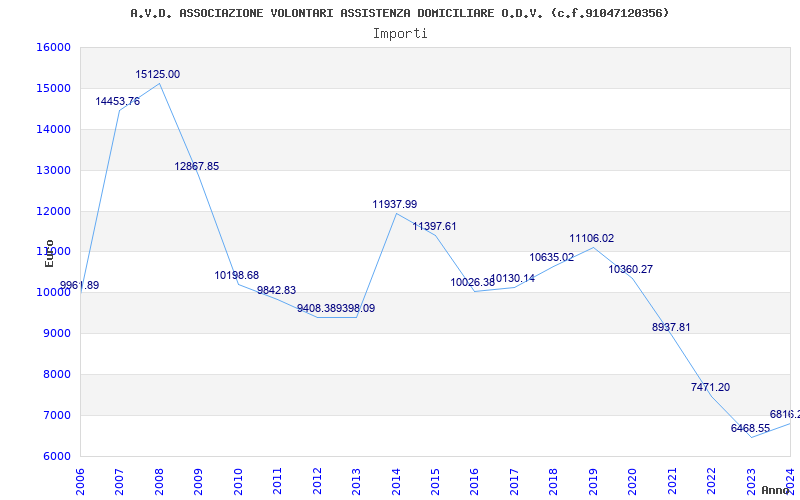
Task: Click the 2010 x-axis year label
Action: coord(238,481)
